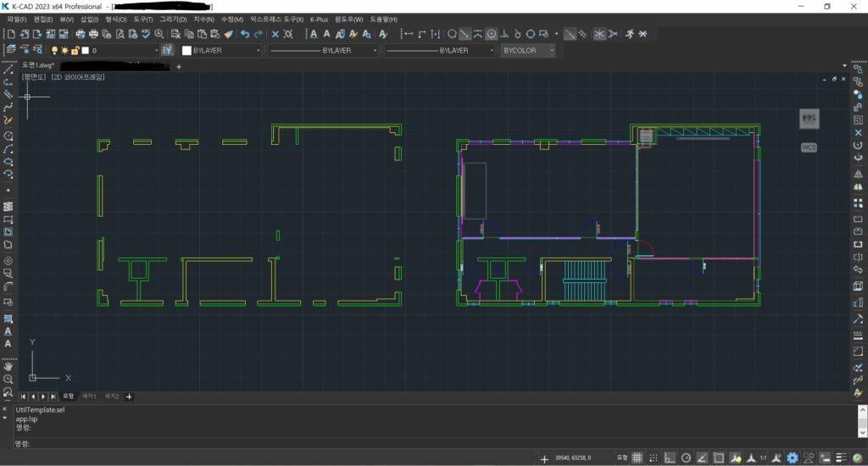The height and width of the screenshot is (466, 868).
Task: Click the layer lightbulb on/off icon
Action: (x=55, y=51)
